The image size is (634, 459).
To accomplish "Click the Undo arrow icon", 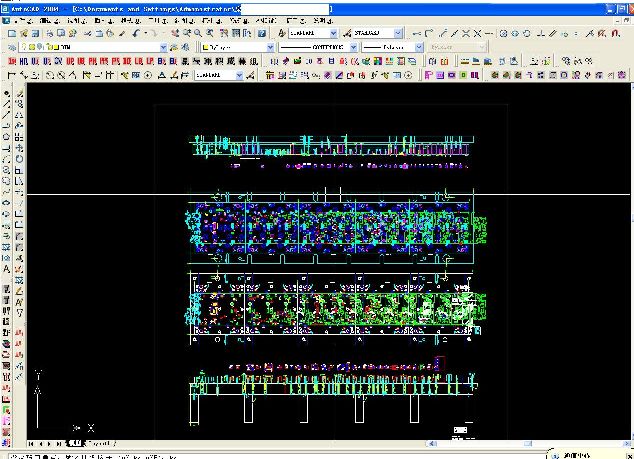I will [x=136, y=34].
